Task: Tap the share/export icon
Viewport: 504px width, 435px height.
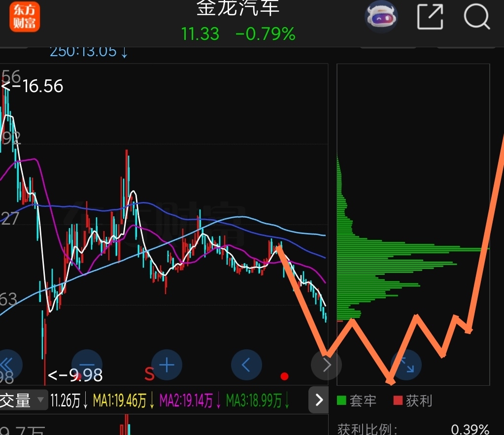Action: coord(430,17)
